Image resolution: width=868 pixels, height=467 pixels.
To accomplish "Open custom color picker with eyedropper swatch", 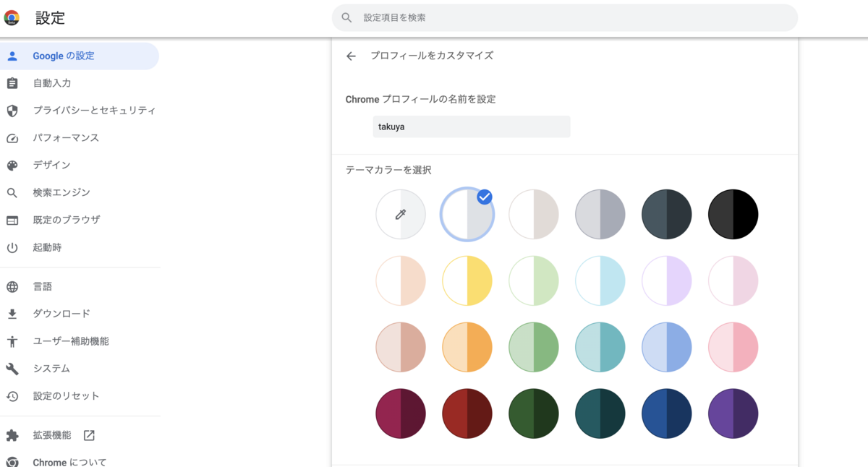I will coord(401,214).
